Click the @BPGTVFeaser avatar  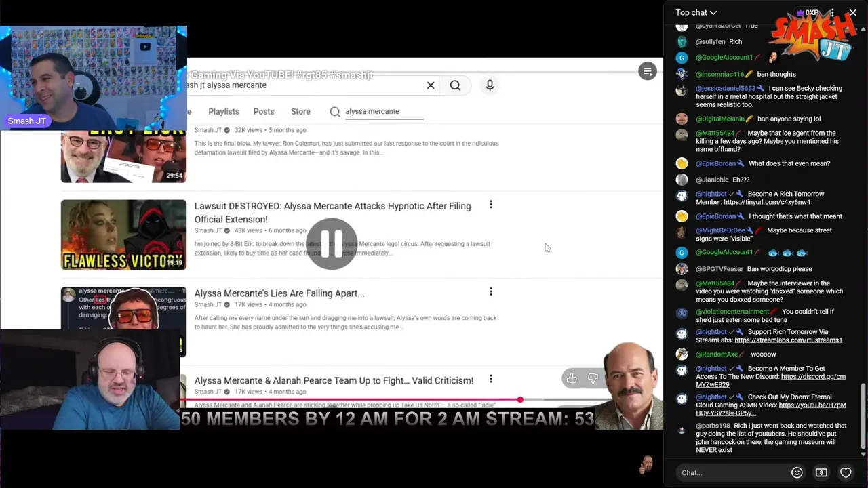click(682, 269)
